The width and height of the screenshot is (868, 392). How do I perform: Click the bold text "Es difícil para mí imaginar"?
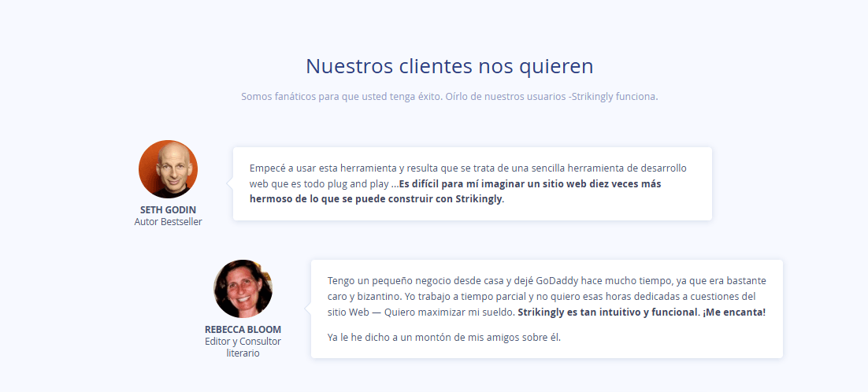455,191
